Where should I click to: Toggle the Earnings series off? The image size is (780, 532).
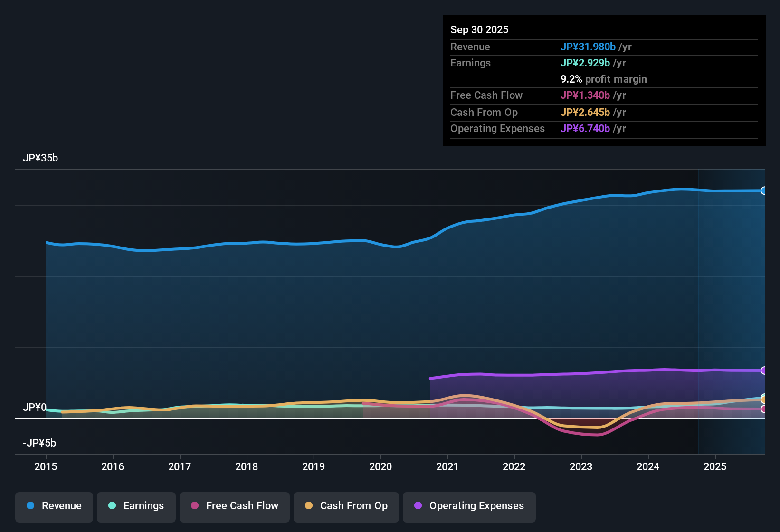click(136, 506)
